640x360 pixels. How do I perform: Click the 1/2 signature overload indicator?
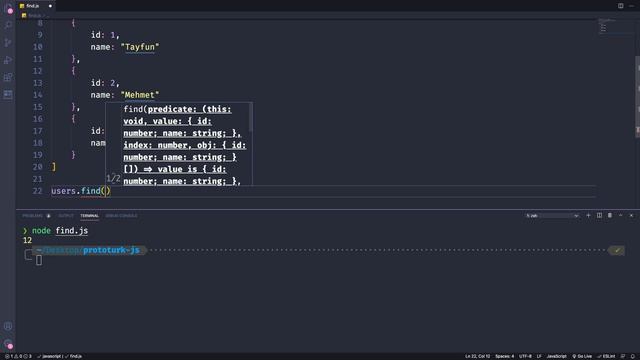(113, 178)
